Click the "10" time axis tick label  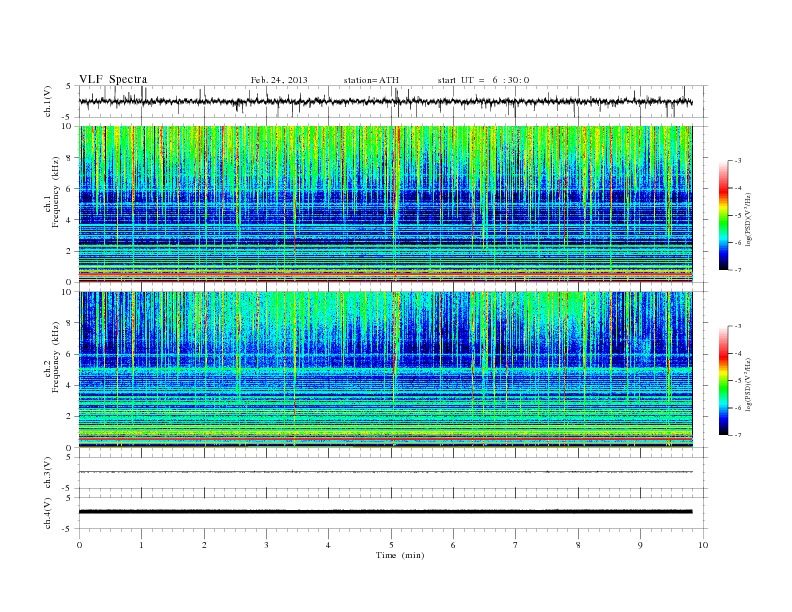click(703, 545)
